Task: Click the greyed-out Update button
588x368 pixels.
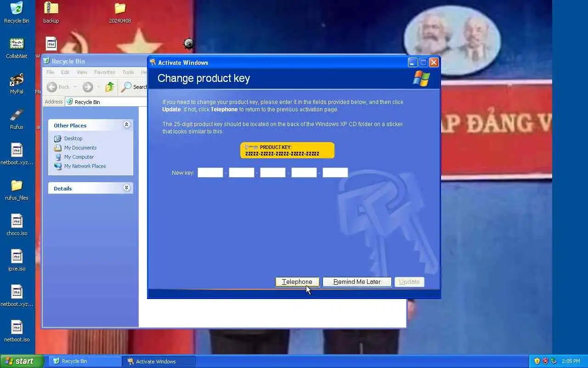Action: tap(409, 282)
